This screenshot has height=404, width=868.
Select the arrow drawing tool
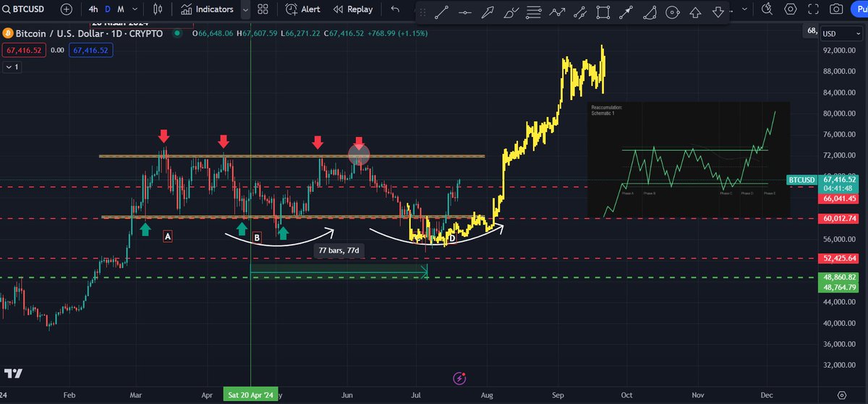[x=488, y=12]
